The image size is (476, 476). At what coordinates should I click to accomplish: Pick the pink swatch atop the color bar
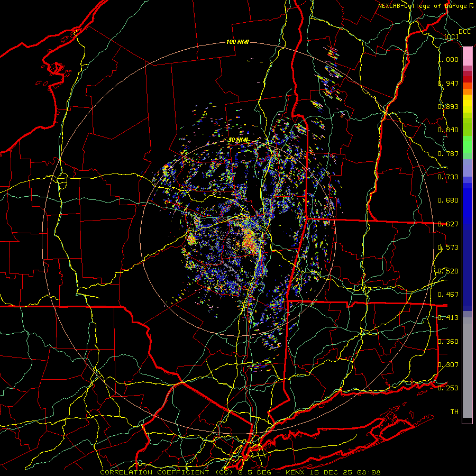pyautogui.click(x=467, y=56)
